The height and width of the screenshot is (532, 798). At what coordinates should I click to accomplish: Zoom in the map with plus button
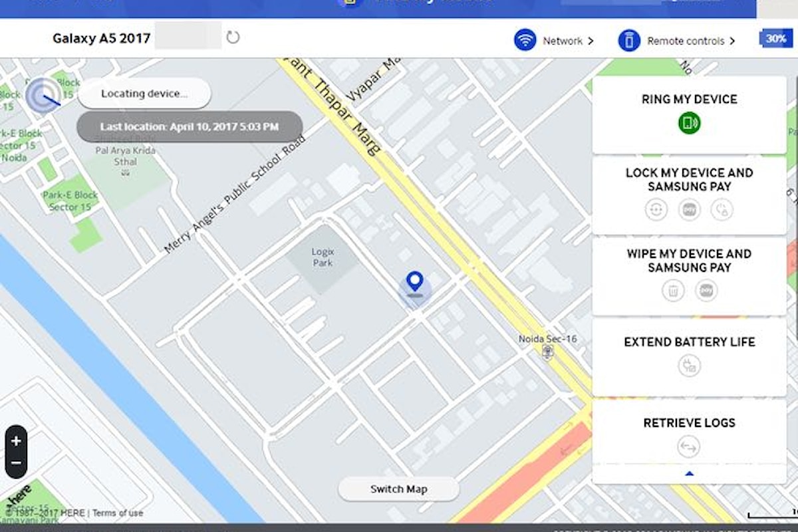click(x=16, y=441)
